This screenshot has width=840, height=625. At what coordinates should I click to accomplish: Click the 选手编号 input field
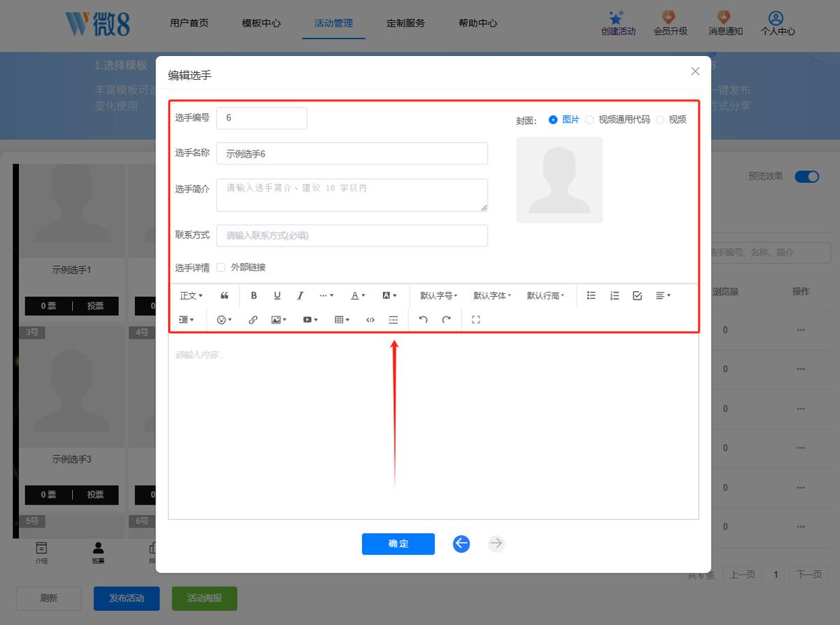tap(262, 118)
